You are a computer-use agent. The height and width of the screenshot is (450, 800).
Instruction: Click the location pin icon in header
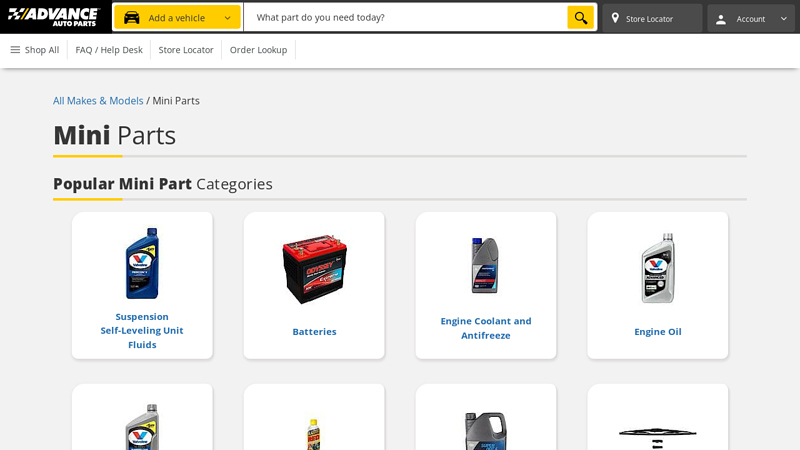[615, 18]
